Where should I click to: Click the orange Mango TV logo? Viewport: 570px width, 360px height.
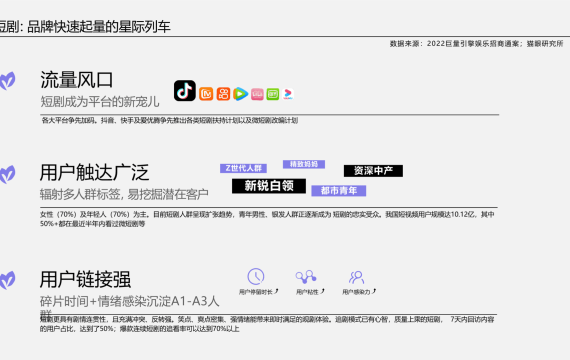point(206,94)
